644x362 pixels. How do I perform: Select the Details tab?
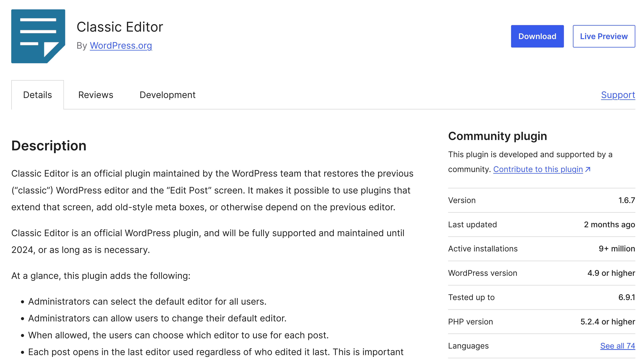click(x=37, y=95)
